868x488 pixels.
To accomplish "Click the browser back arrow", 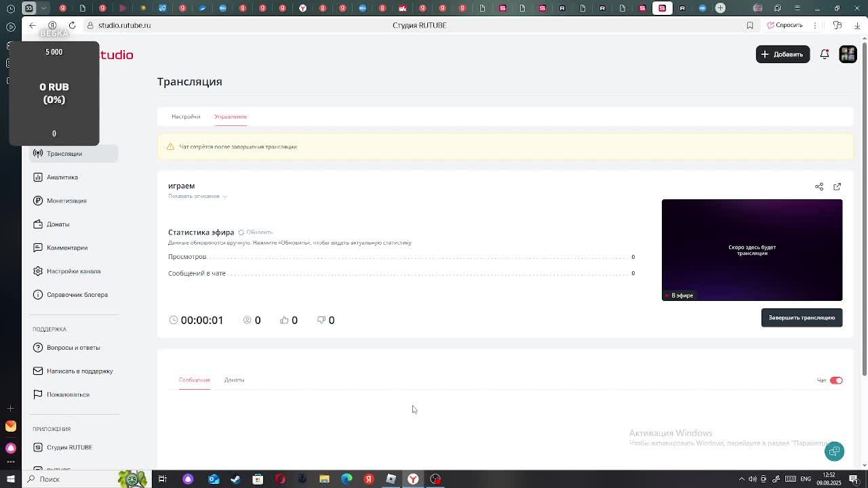I will pyautogui.click(x=32, y=25).
